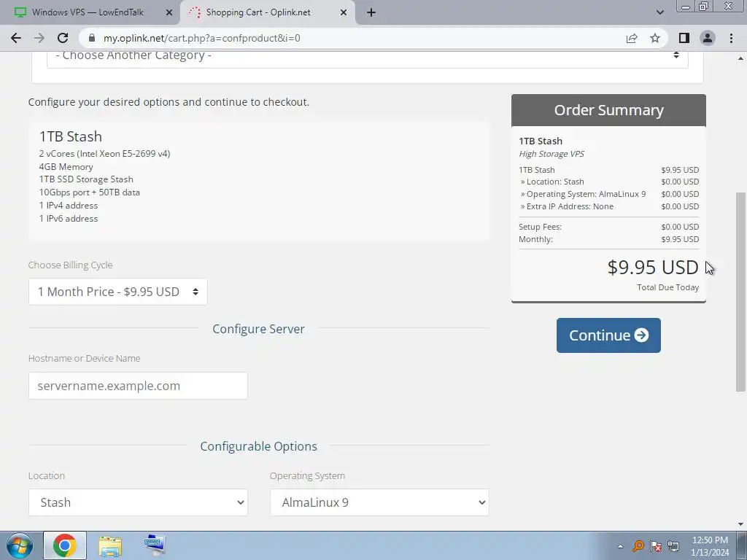Click the Continue button

[608, 335]
